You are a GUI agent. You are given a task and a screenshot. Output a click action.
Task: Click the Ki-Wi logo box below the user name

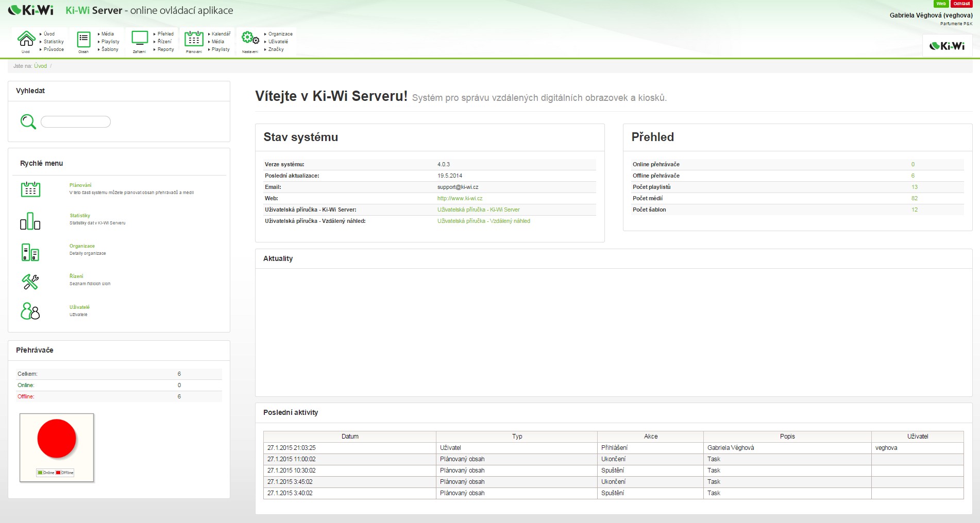(947, 46)
